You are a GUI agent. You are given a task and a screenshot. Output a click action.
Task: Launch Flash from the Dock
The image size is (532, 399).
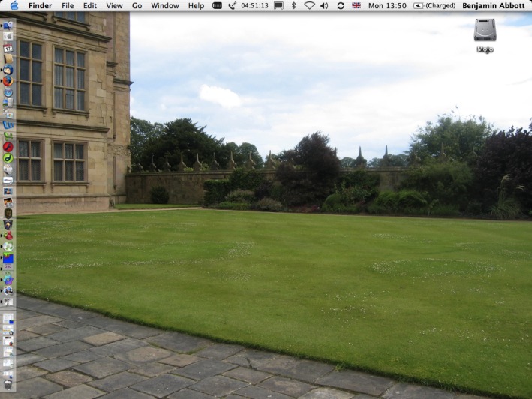coord(8,147)
